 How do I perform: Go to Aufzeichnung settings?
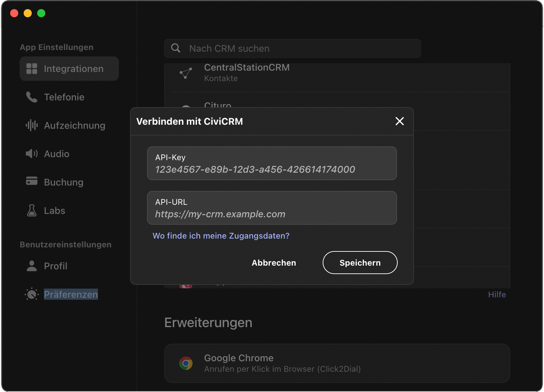pyautogui.click(x=69, y=125)
